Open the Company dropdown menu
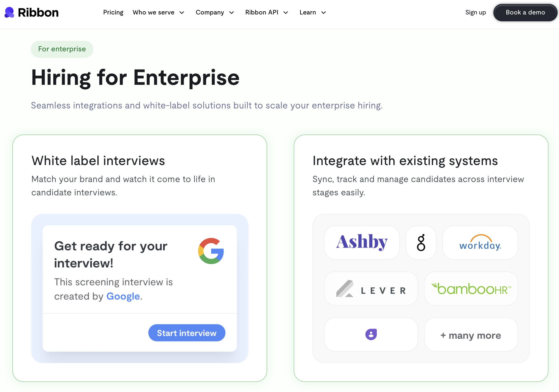The width and height of the screenshot is (559, 392). pos(215,12)
